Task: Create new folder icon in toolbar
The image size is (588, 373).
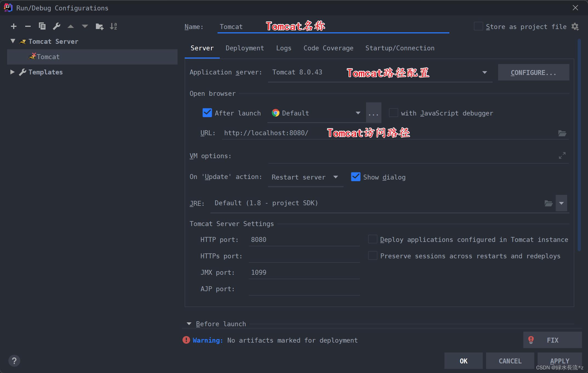Action: point(99,27)
